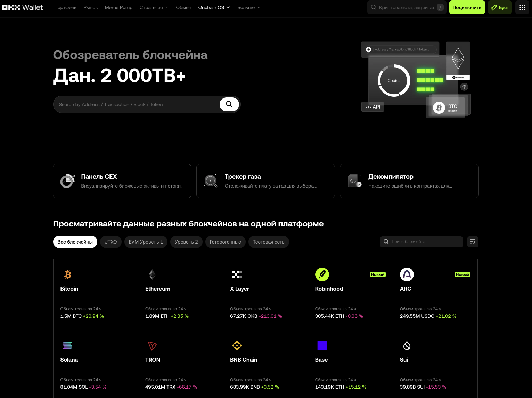The width and height of the screenshot is (532, 398).
Task: Click the BTC Bitcoin card in illustration
Action: pos(445,108)
